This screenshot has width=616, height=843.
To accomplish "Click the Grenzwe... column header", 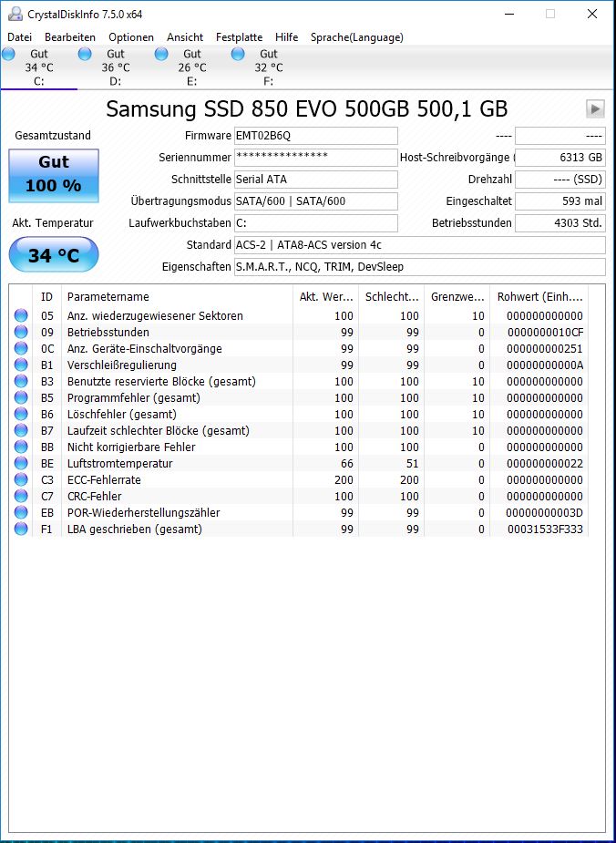I will pos(457,297).
